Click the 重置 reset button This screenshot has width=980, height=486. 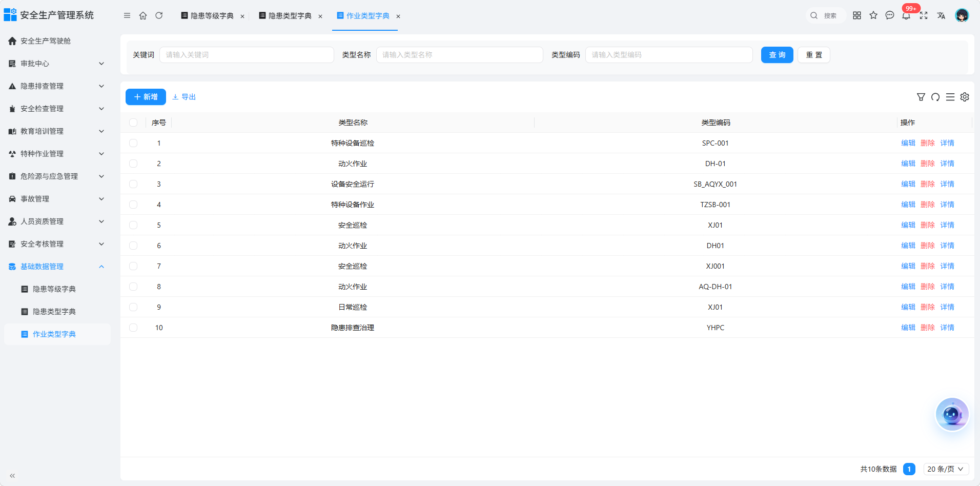pyautogui.click(x=814, y=55)
